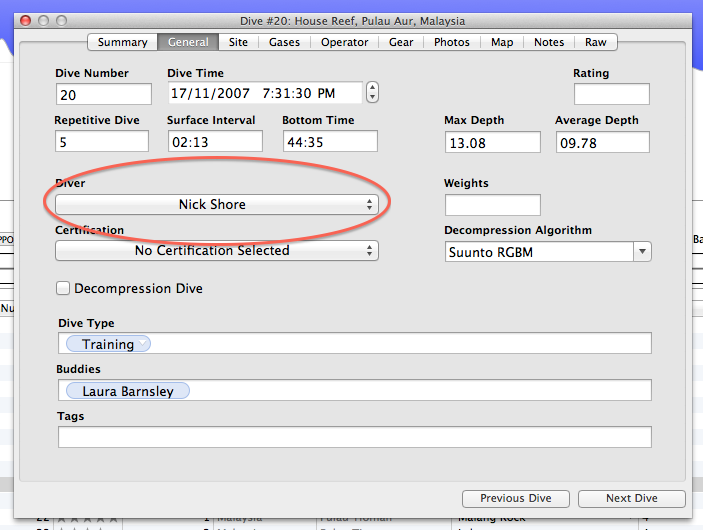Enable the Decompression Dive checkbox
703x530 pixels.
(63, 288)
